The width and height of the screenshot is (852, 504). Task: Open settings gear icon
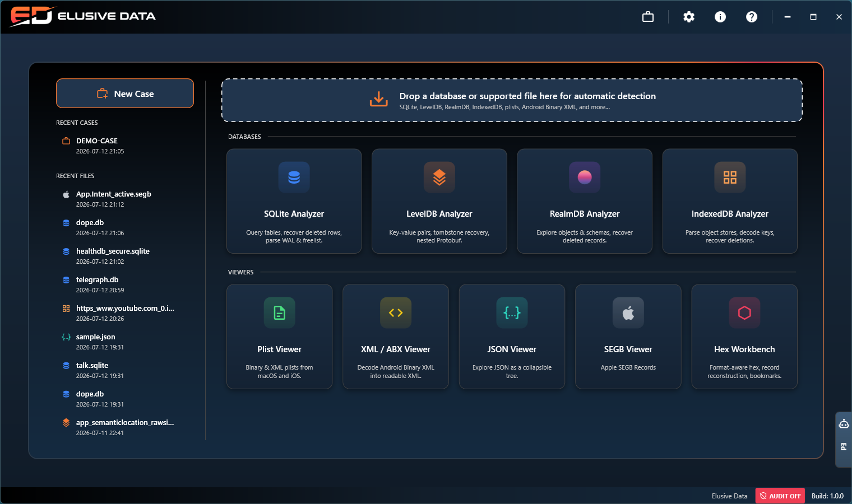pyautogui.click(x=689, y=17)
